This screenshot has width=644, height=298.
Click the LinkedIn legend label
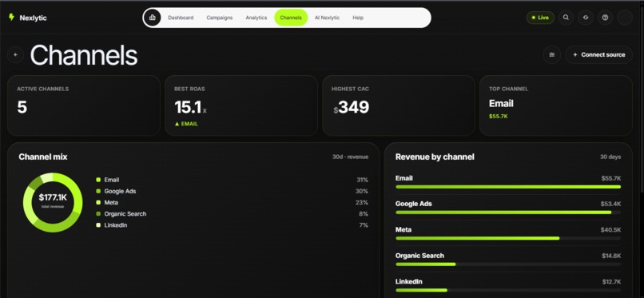coord(116,225)
